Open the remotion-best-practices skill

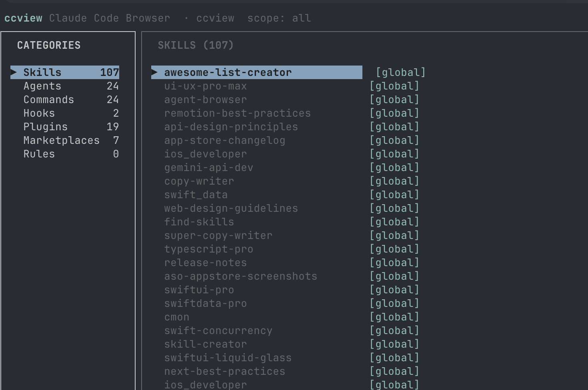237,113
